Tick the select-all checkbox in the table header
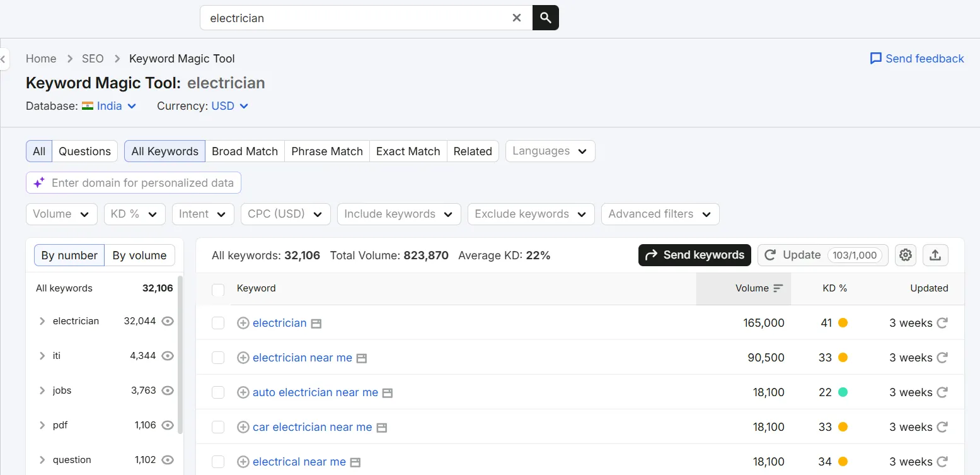This screenshot has width=980, height=475. pyautogui.click(x=218, y=290)
